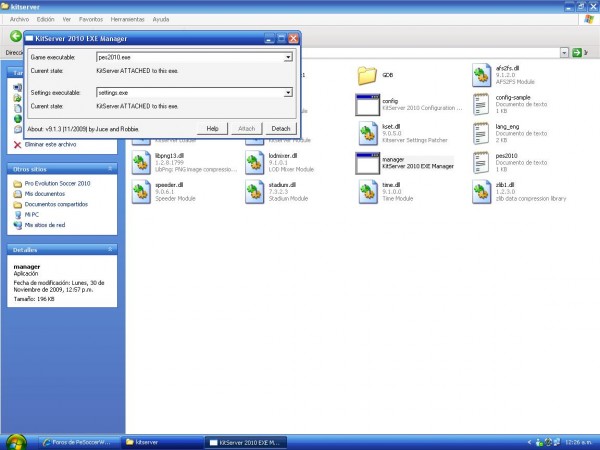The height and width of the screenshot is (450, 600).
Task: Click the pes2010.exe combo box field
Action: (194, 57)
